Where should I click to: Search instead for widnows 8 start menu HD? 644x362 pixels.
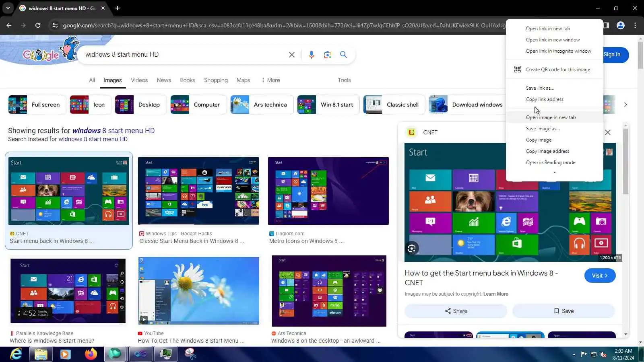pos(93,139)
